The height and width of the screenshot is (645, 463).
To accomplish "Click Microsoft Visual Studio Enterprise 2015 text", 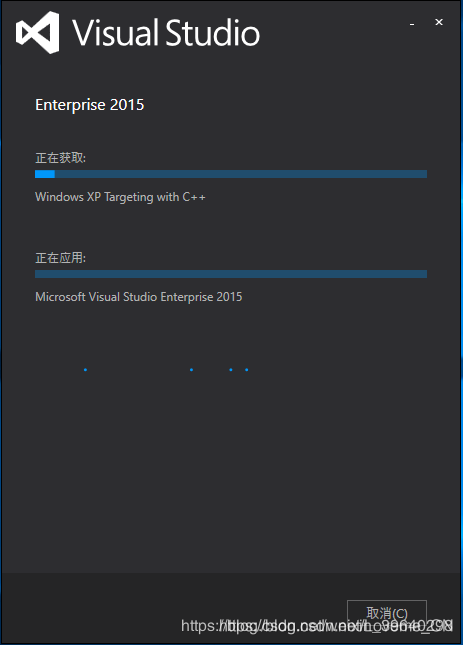I will click(x=139, y=297).
